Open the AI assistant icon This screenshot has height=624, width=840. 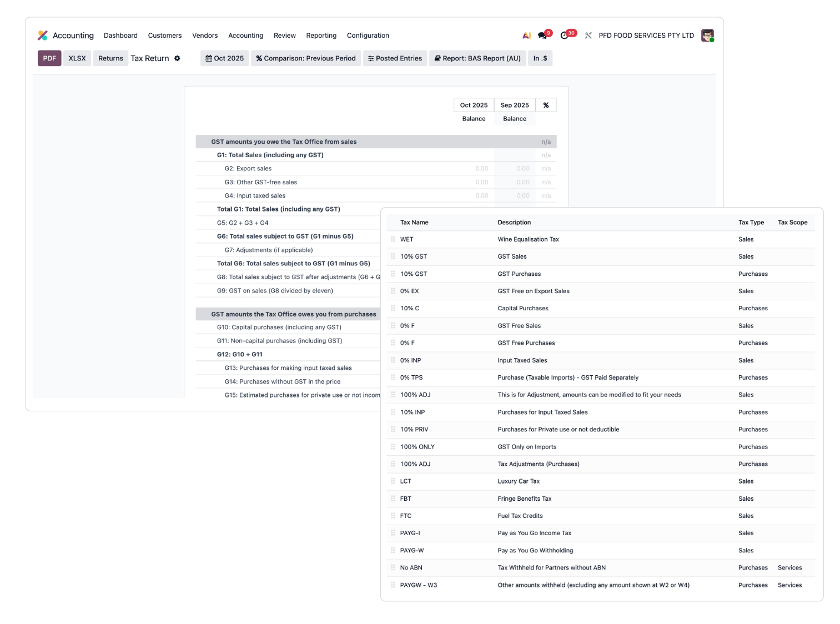tap(526, 36)
